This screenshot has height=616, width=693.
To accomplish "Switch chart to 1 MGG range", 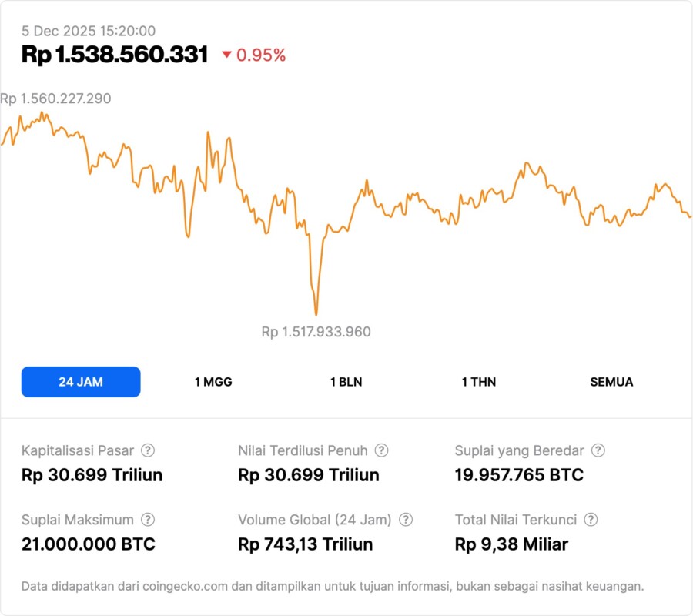I will click(x=213, y=382).
